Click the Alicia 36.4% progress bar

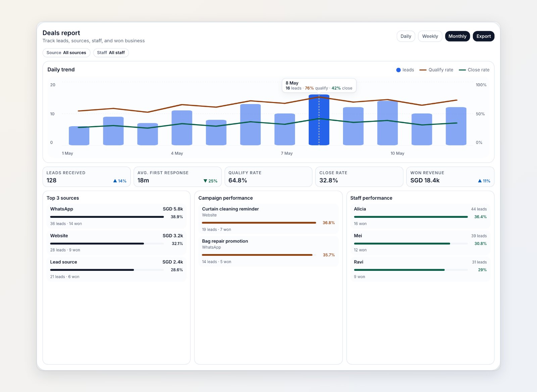(411, 217)
